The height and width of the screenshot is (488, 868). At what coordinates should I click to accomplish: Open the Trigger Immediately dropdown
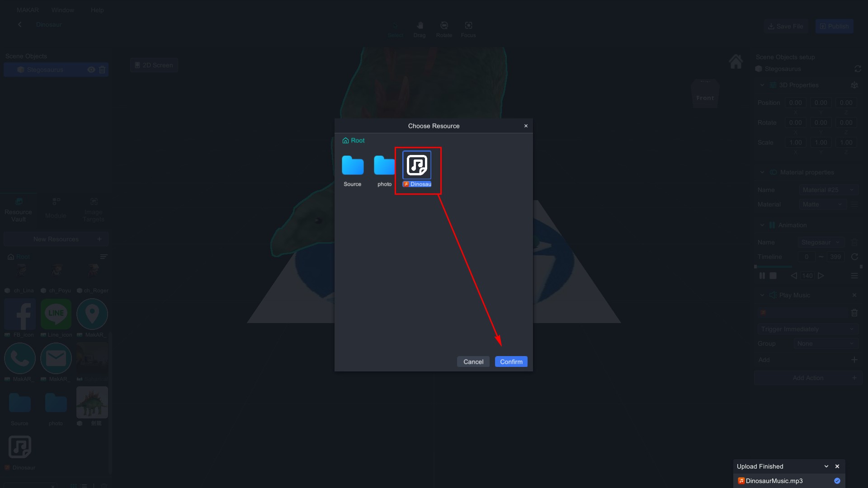807,329
